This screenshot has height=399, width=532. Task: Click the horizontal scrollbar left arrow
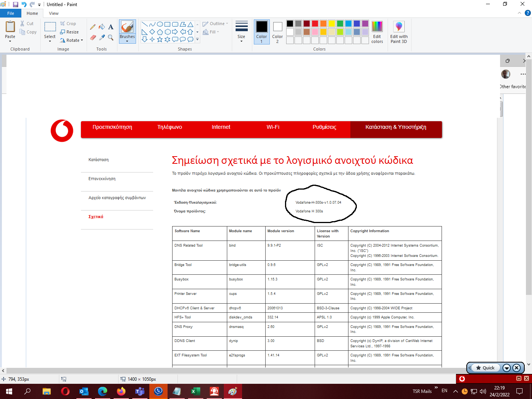pyautogui.click(x=3, y=370)
